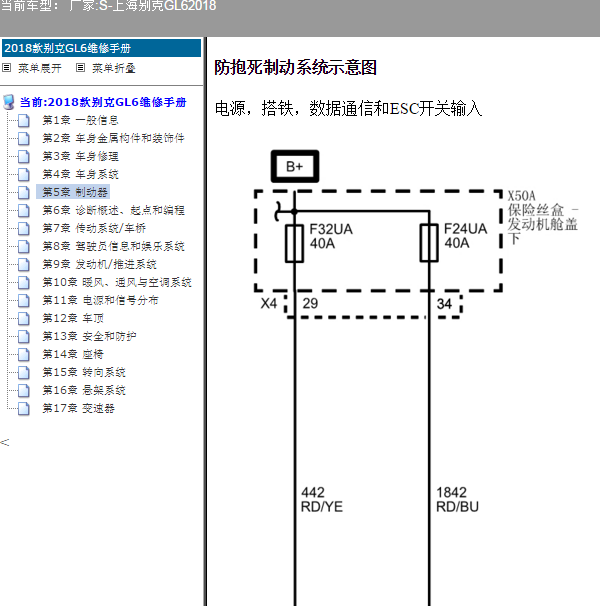Screen dimensions: 600x606
Task: Click connector pin 34 label
Action: (x=444, y=304)
